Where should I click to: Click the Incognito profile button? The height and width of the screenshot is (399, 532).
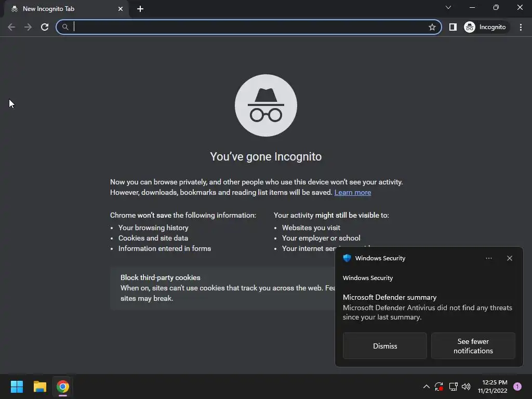click(485, 27)
